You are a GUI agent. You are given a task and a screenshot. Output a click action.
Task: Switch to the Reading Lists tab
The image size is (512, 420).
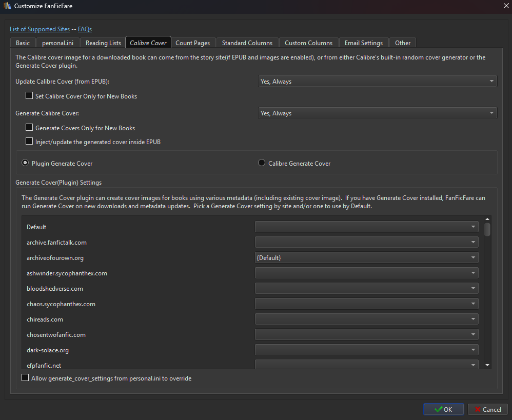(x=103, y=43)
